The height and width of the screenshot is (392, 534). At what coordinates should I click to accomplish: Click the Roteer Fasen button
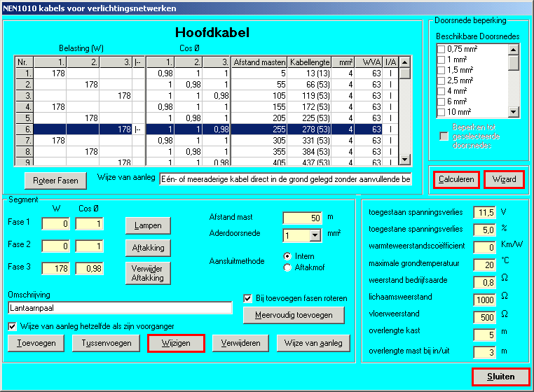tap(55, 181)
